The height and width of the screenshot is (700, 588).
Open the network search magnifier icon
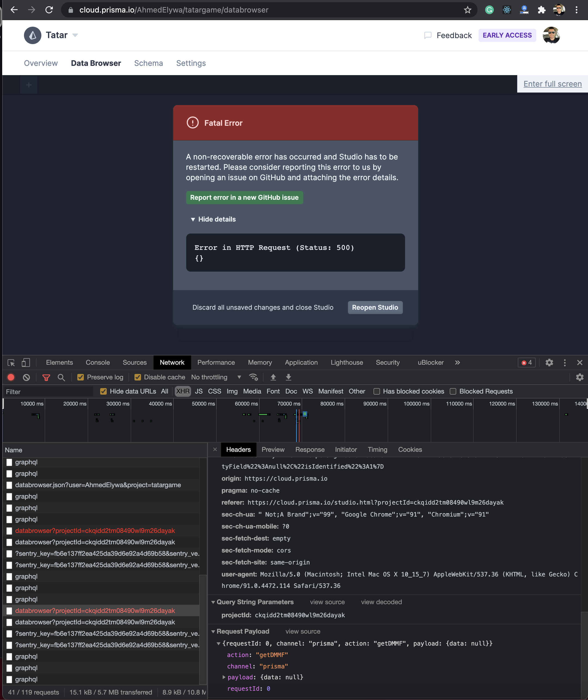[x=61, y=377]
